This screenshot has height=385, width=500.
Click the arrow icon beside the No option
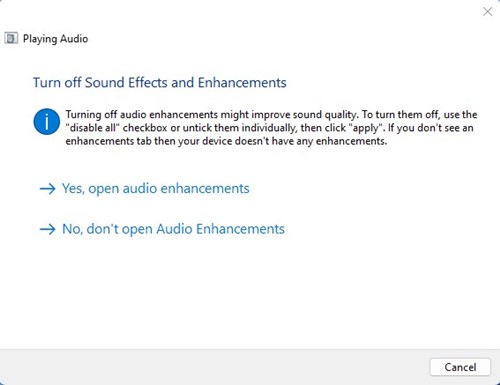(48, 229)
